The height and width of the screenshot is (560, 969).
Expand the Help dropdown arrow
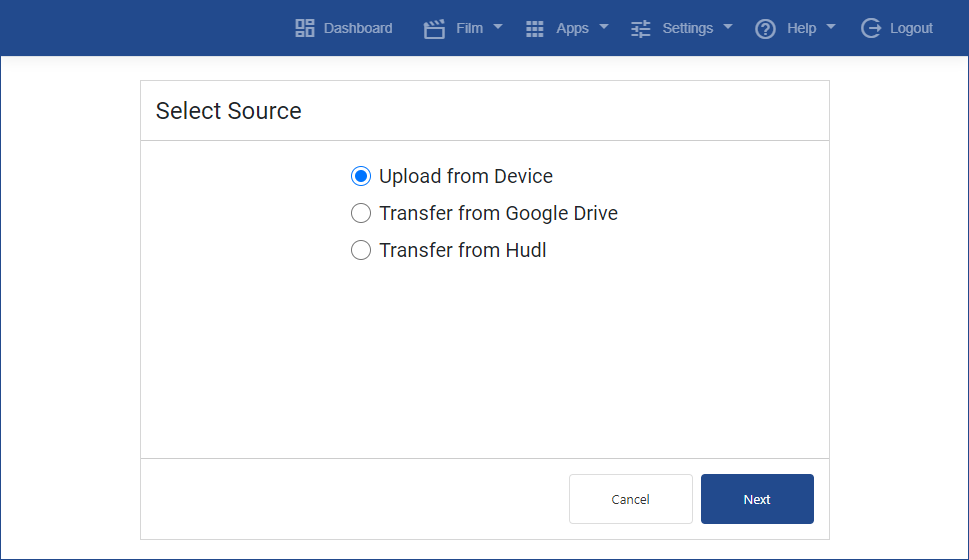831,27
